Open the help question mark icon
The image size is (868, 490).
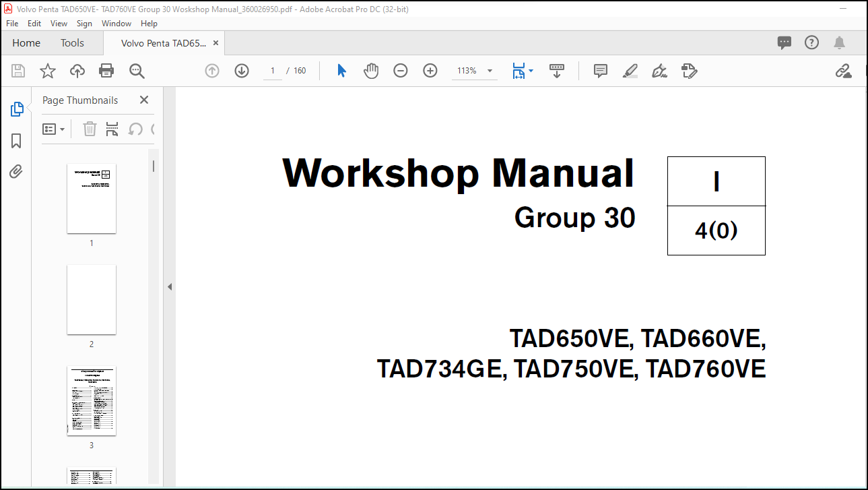pos(812,43)
